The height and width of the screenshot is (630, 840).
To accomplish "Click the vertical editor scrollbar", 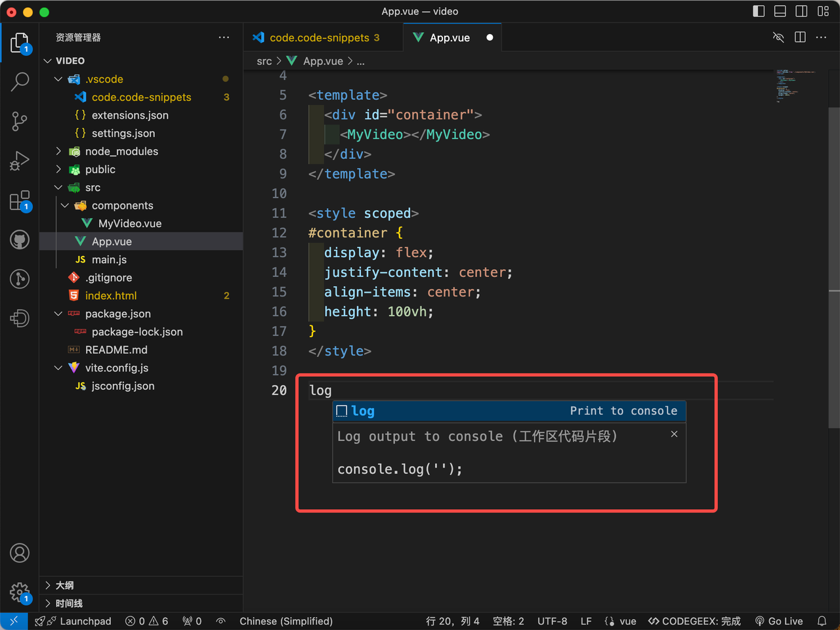I will [x=834, y=268].
